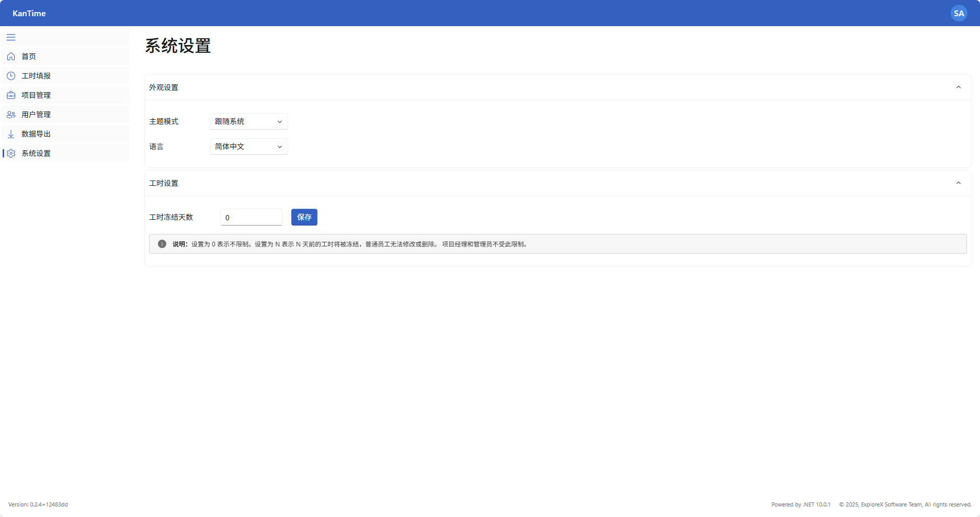The image size is (980, 517).
Task: Click the download icon for 数据导出
Action: coord(11,134)
